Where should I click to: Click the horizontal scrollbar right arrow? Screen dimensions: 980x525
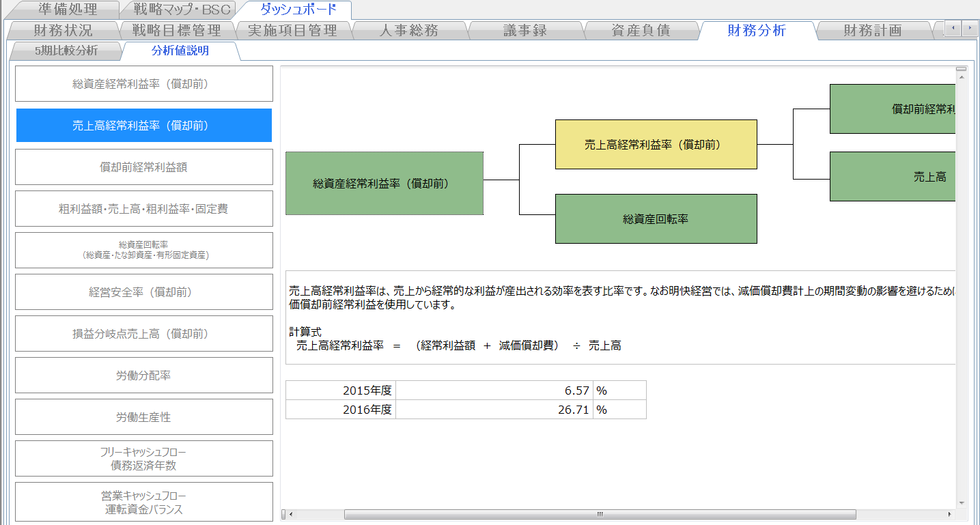point(949,514)
